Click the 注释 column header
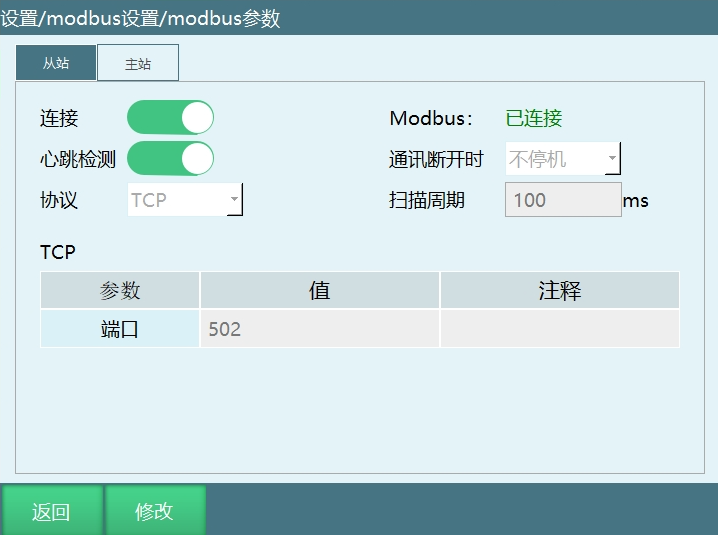 (x=559, y=291)
